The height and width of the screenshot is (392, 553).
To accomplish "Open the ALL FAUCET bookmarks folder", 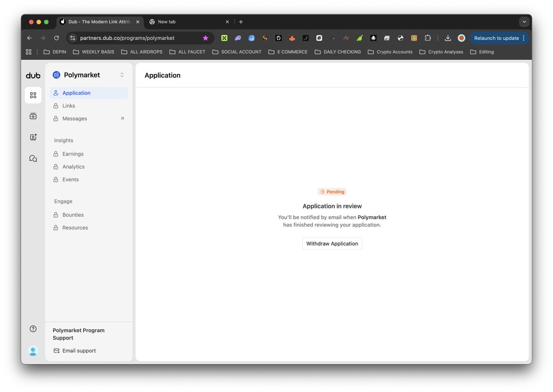I will (x=188, y=52).
